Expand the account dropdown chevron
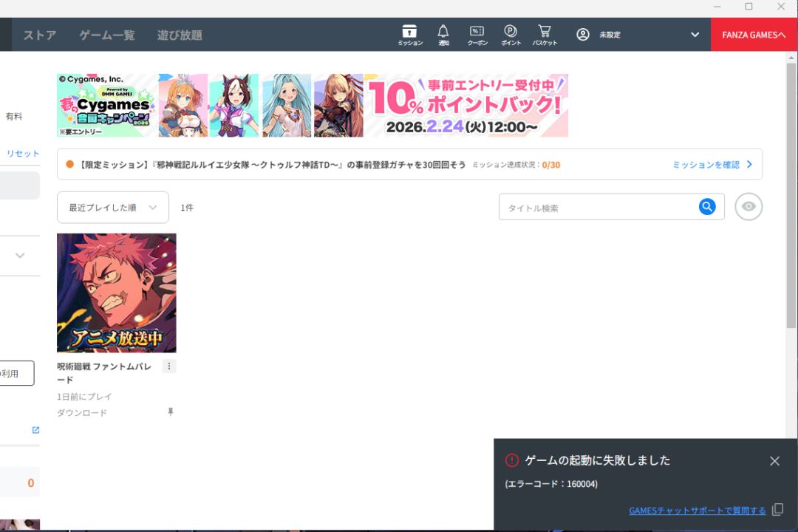798x532 pixels. (695, 35)
